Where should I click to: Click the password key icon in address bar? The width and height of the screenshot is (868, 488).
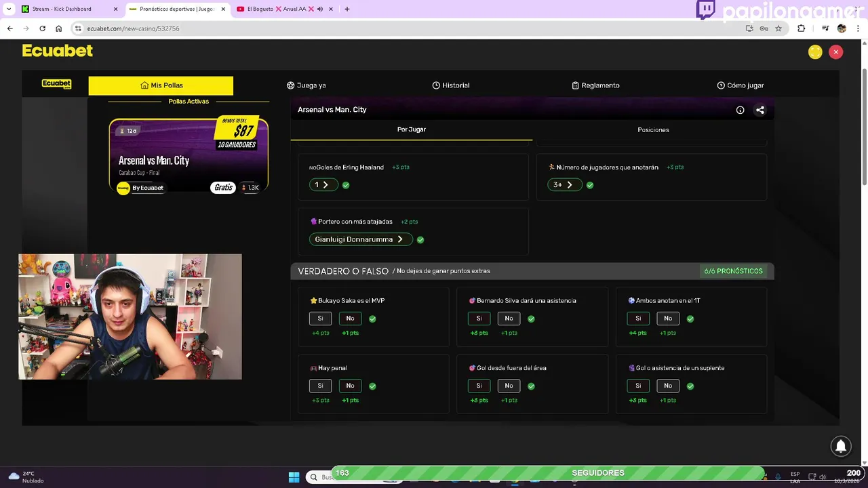point(764,28)
